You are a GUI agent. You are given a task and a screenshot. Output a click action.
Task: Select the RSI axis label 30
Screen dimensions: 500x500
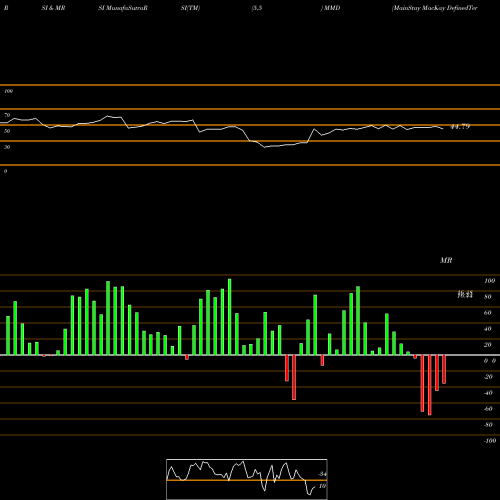(x=7, y=147)
